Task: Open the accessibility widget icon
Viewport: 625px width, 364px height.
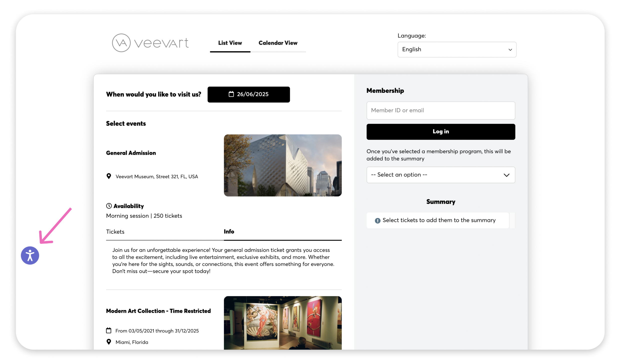Action: (x=30, y=255)
